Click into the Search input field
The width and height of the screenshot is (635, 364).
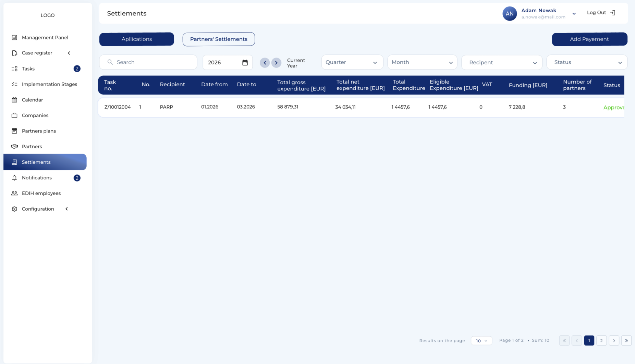pos(148,62)
